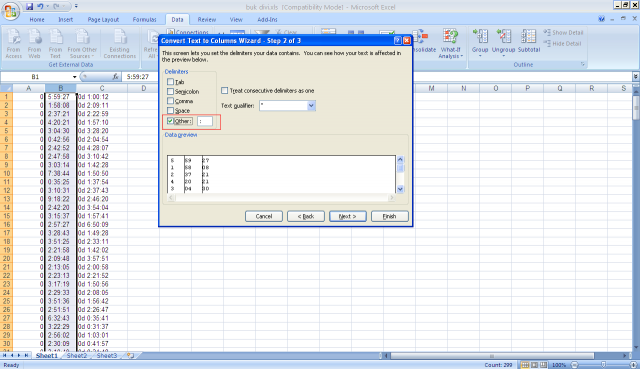Screen dimensions: 640x369
Task: Click the wizard dialog help button
Action: coord(398,40)
